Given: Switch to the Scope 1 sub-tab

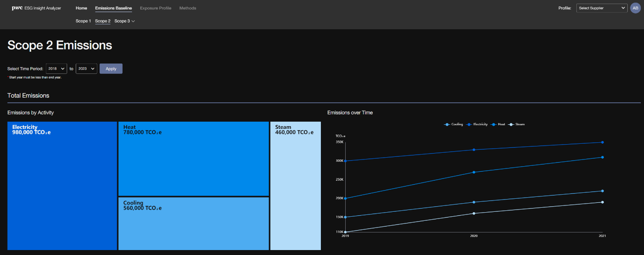Looking at the screenshot, I should 83,21.
